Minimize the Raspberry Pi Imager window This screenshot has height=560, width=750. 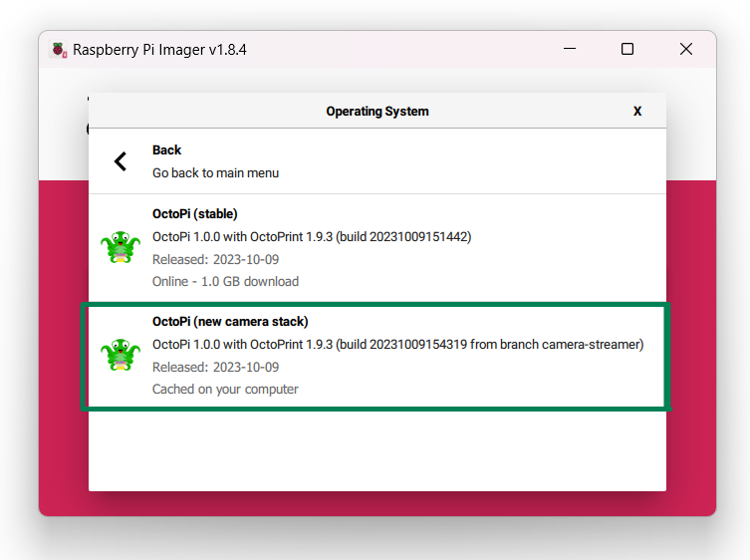[569, 49]
